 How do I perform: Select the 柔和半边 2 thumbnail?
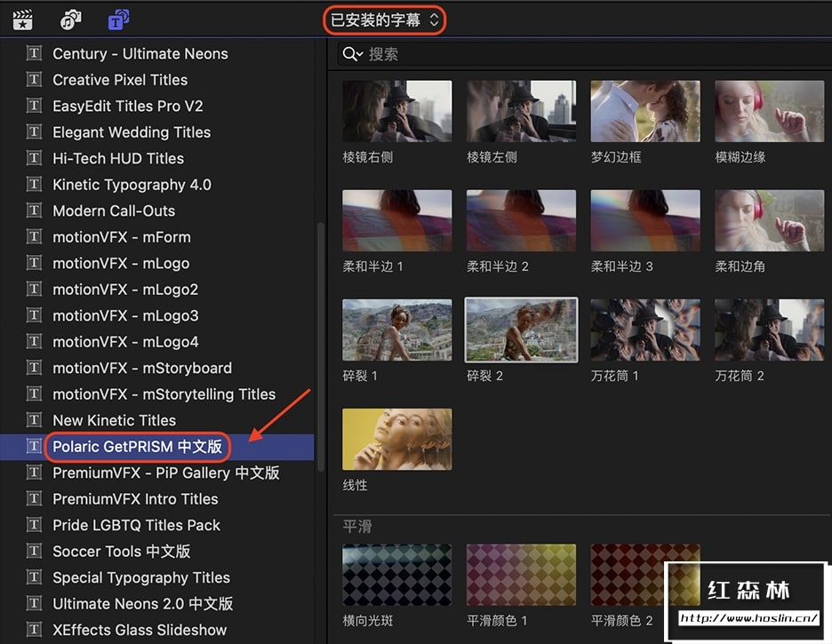[x=521, y=220]
